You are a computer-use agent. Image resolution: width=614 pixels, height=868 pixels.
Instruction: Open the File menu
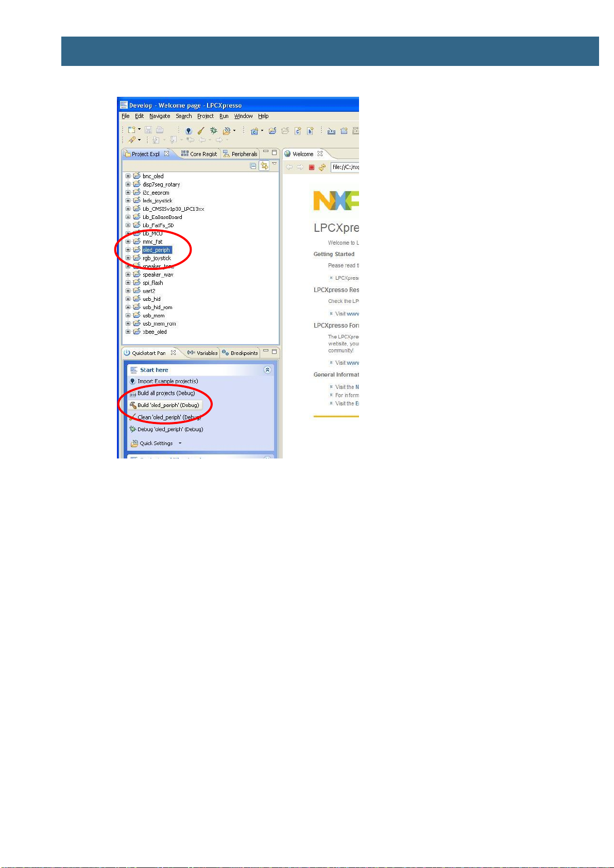126,116
